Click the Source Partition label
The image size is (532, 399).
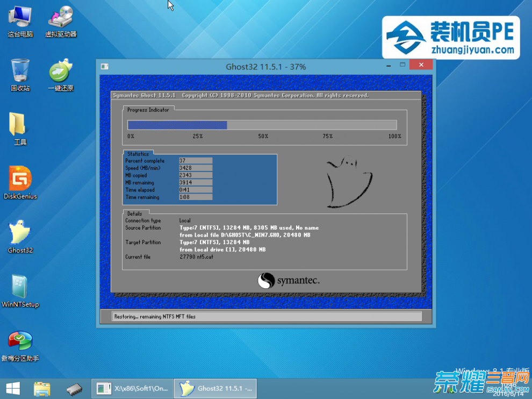[x=143, y=228]
